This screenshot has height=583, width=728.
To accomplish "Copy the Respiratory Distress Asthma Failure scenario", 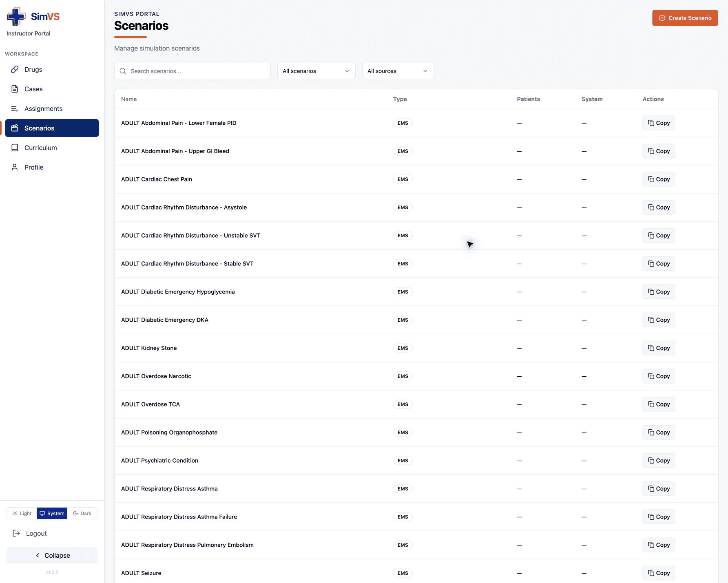I will click(659, 517).
